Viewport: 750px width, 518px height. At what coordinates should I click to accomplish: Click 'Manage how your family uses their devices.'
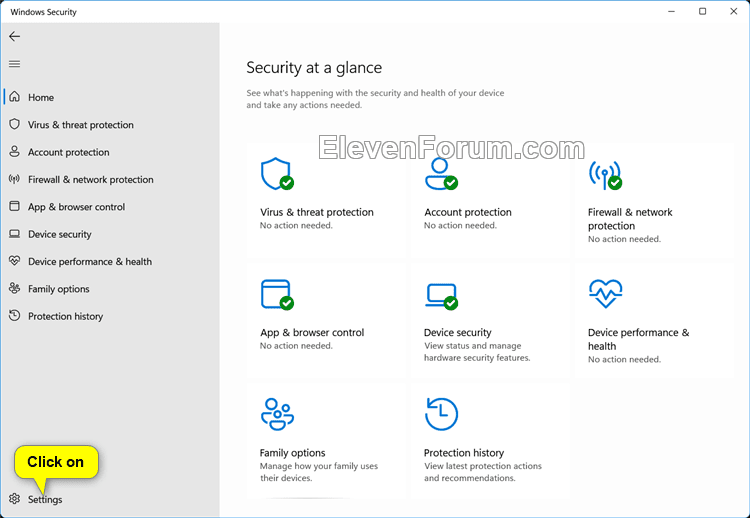click(319, 472)
